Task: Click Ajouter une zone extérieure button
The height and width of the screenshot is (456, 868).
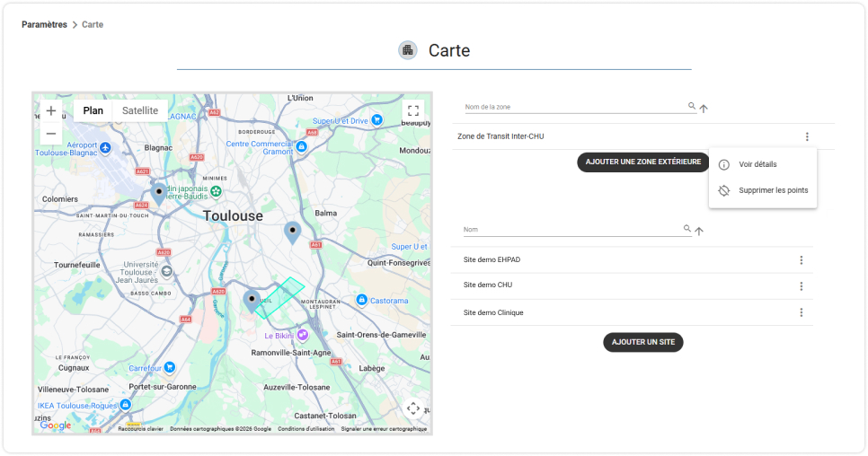Action: click(x=643, y=162)
